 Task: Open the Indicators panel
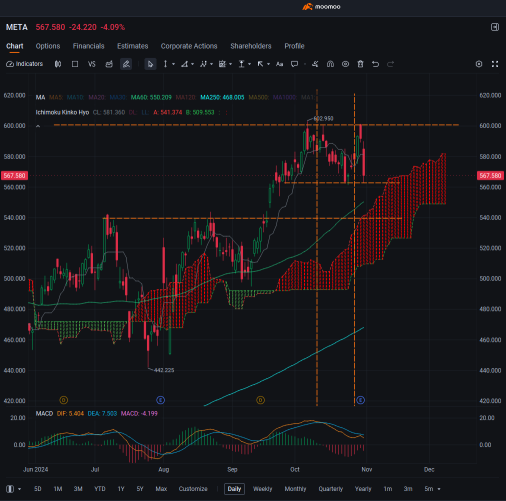point(25,64)
